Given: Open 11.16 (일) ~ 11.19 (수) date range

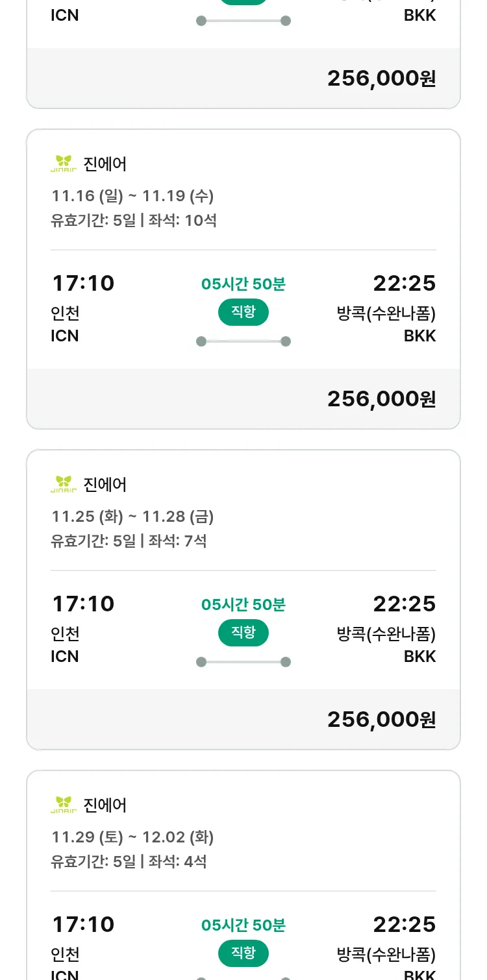Looking at the screenshot, I should point(132,195).
